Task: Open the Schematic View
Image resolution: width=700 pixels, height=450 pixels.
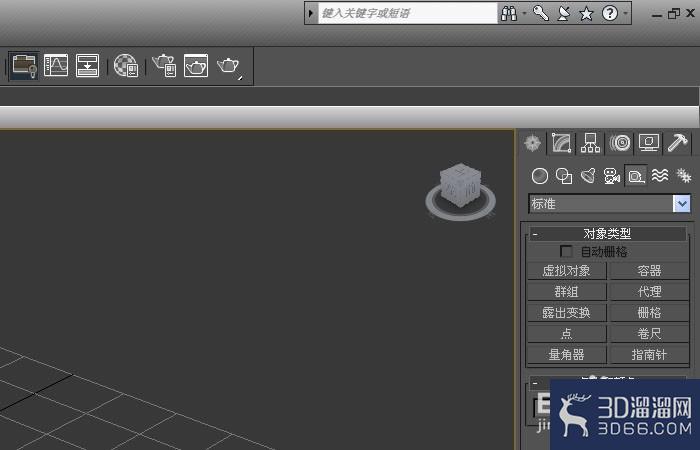Action: [x=87, y=66]
